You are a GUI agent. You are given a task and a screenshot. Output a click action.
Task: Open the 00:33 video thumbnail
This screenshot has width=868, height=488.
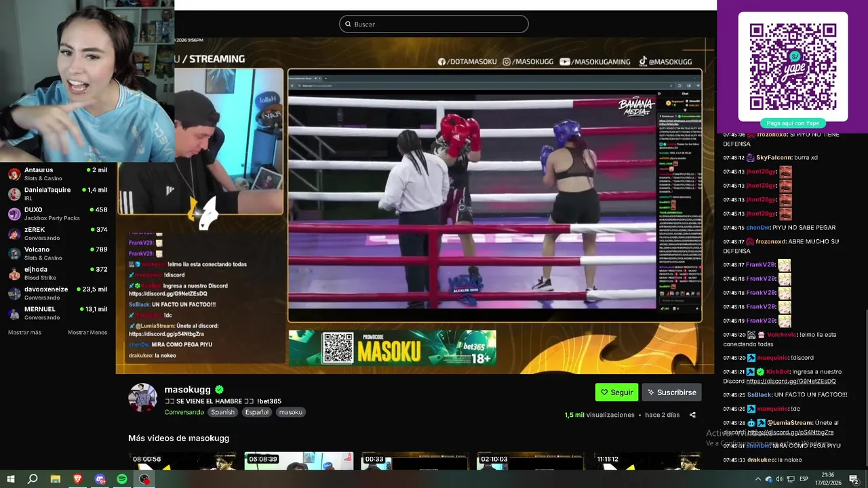(415, 462)
